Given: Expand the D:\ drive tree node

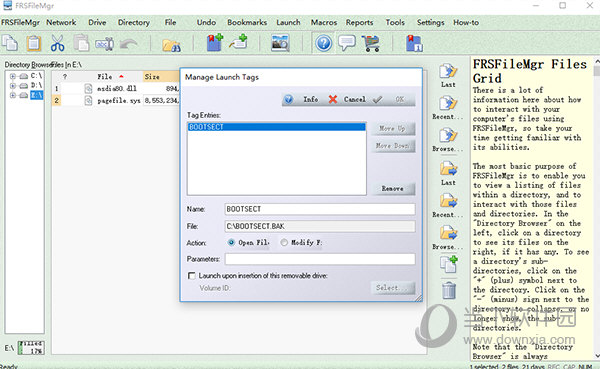Looking at the screenshot, I should pyautogui.click(x=13, y=85).
